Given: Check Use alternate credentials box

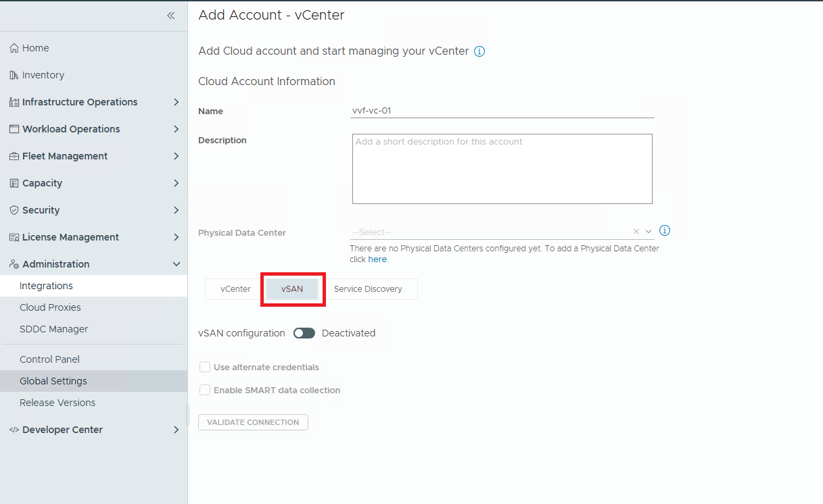Looking at the screenshot, I should pos(205,367).
